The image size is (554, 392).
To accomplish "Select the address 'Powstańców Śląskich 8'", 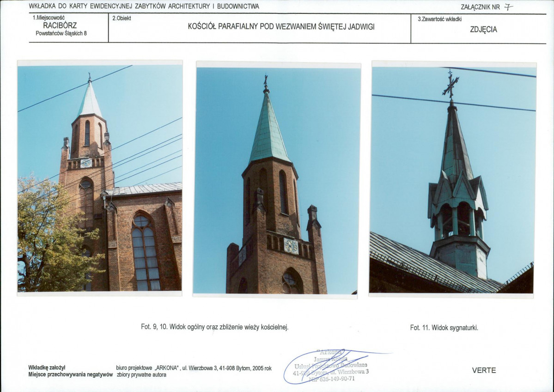I will (x=61, y=33).
